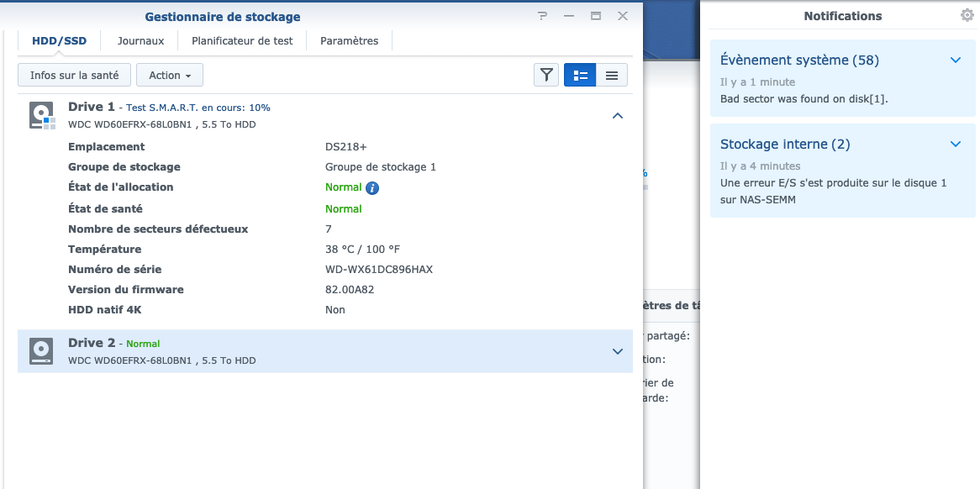Select the HDD/SSD tab
980x489 pixels.
(59, 40)
